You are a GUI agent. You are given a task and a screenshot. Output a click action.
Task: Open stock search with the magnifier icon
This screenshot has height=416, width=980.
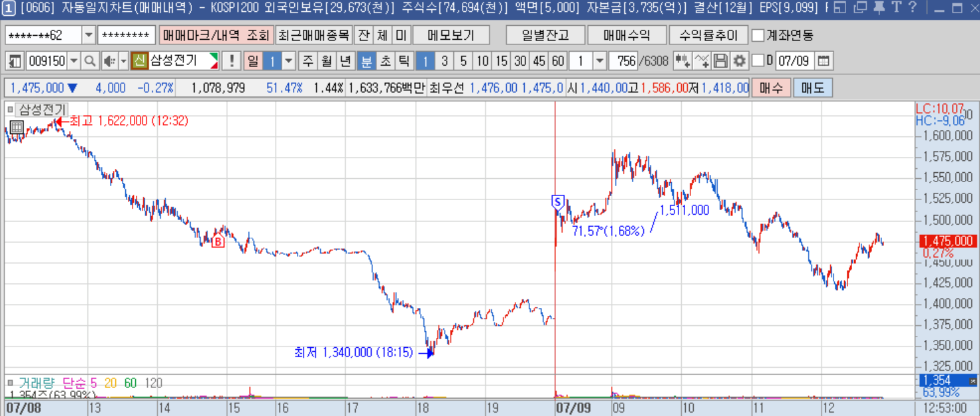90,62
